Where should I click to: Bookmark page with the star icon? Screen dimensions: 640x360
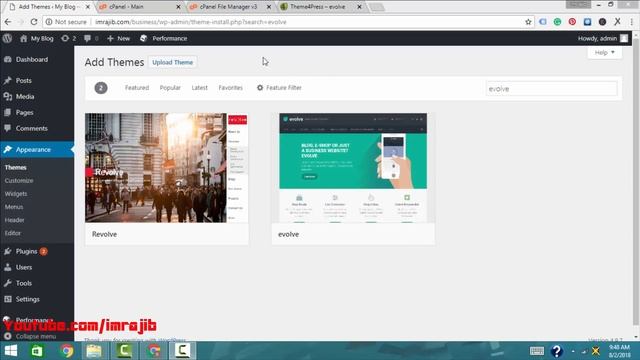pyautogui.click(x=528, y=22)
